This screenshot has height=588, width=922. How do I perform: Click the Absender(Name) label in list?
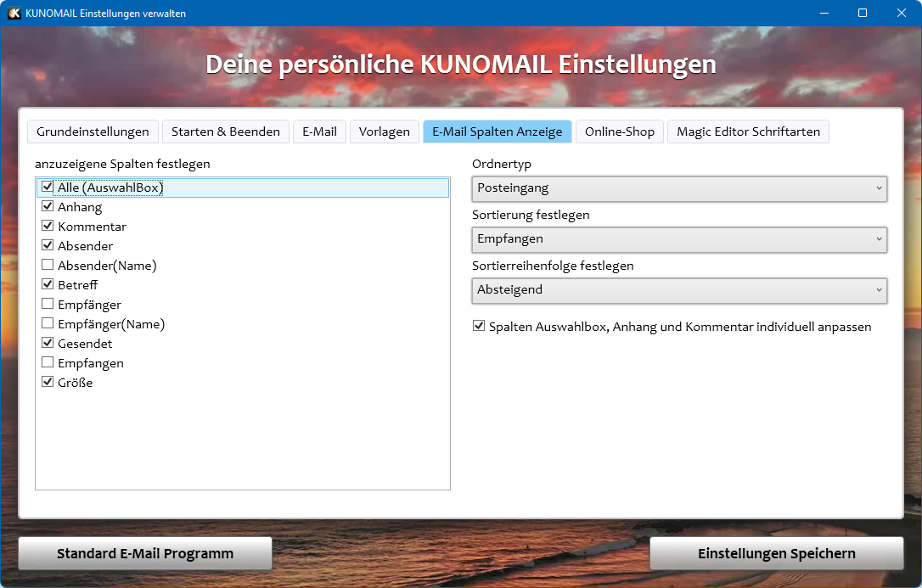pos(107,266)
